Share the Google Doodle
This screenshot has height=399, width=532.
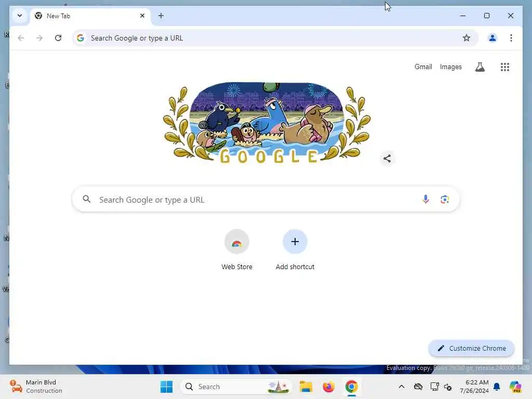coord(387,158)
